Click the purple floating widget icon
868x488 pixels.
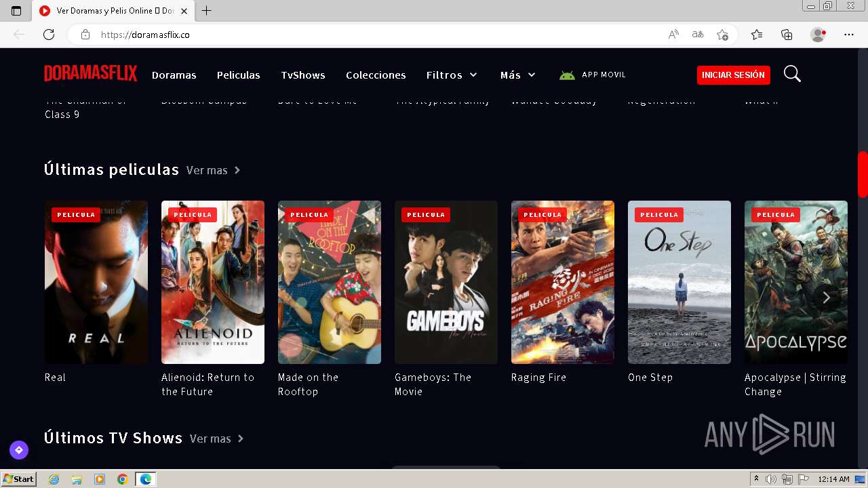pyautogui.click(x=19, y=449)
